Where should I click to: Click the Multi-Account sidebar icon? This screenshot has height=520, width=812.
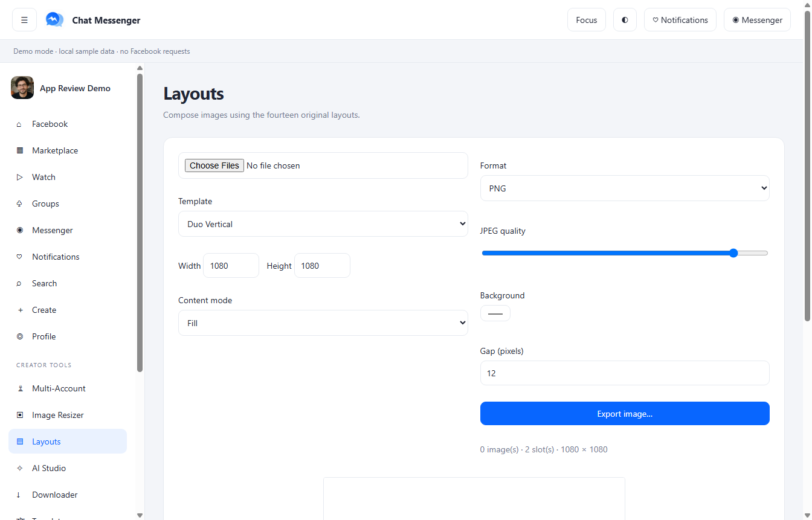(19, 388)
